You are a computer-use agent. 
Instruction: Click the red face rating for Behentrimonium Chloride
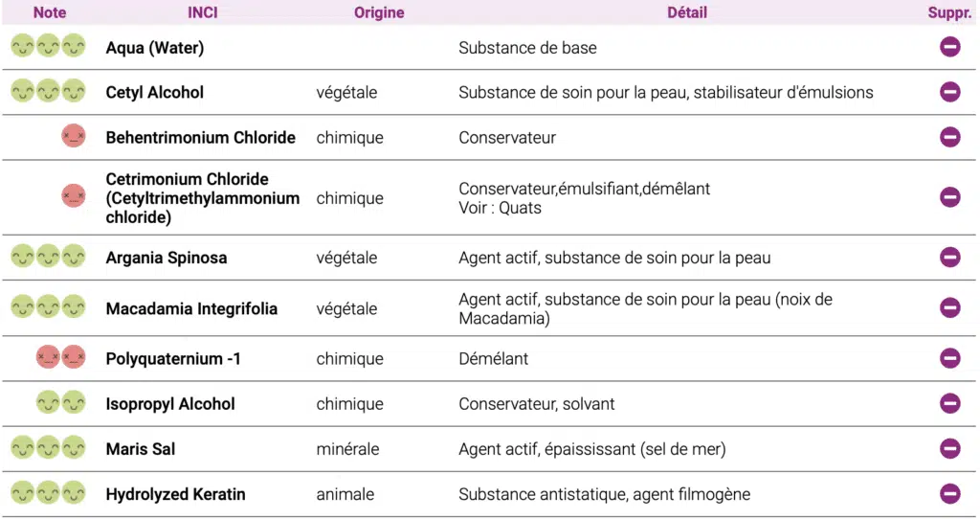click(x=73, y=136)
